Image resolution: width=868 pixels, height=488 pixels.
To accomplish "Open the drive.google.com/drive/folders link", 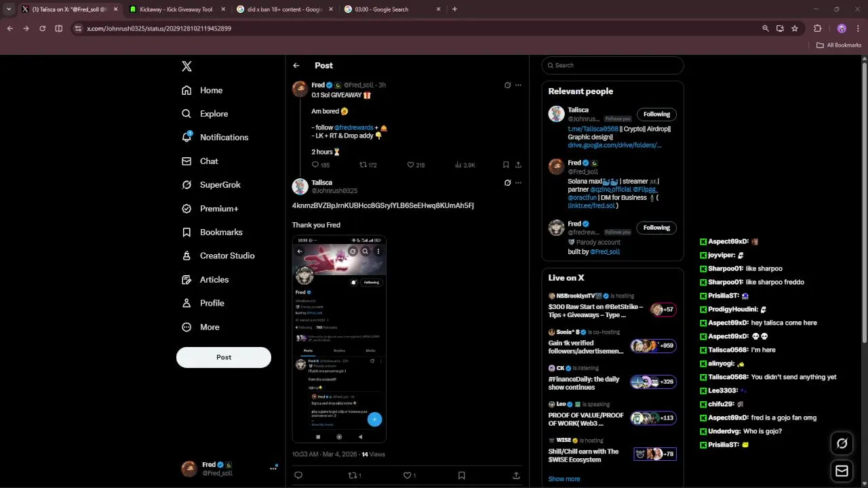I will [x=614, y=145].
